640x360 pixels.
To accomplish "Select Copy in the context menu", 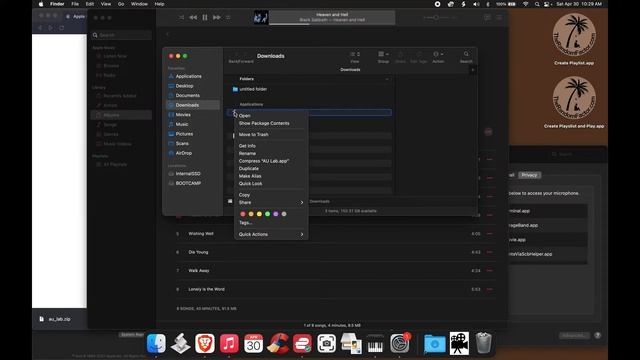I will [x=244, y=195].
